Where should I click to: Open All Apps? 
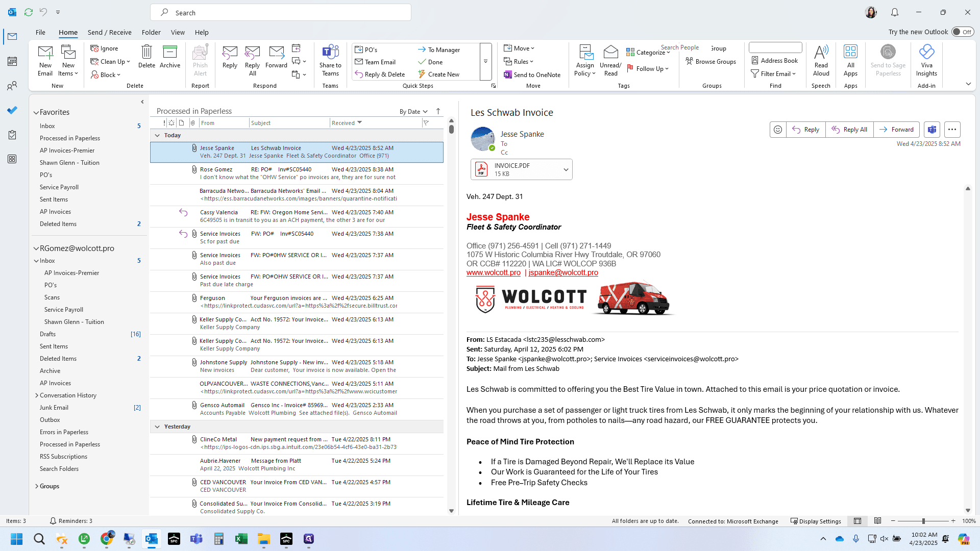(x=850, y=60)
